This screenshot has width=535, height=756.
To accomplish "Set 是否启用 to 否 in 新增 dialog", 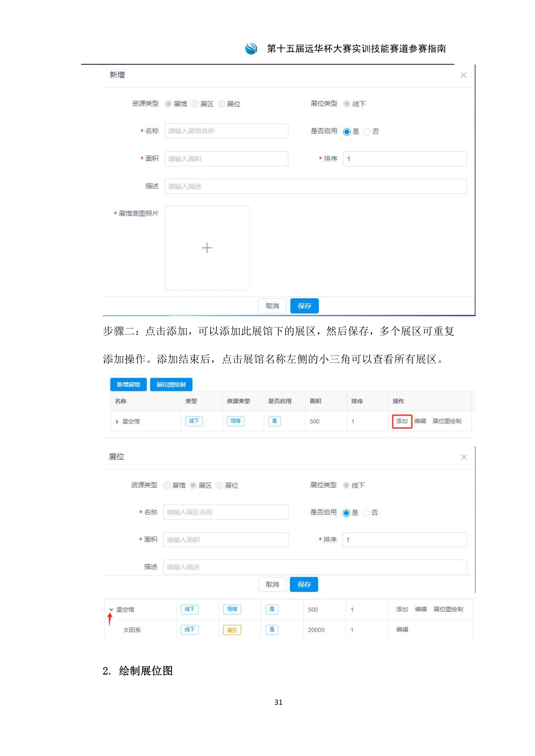I will click(367, 132).
